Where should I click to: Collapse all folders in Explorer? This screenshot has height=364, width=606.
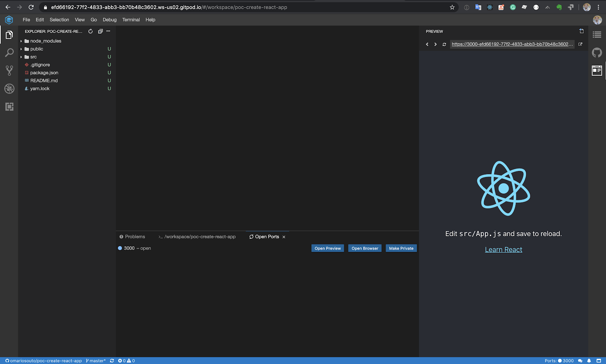100,31
